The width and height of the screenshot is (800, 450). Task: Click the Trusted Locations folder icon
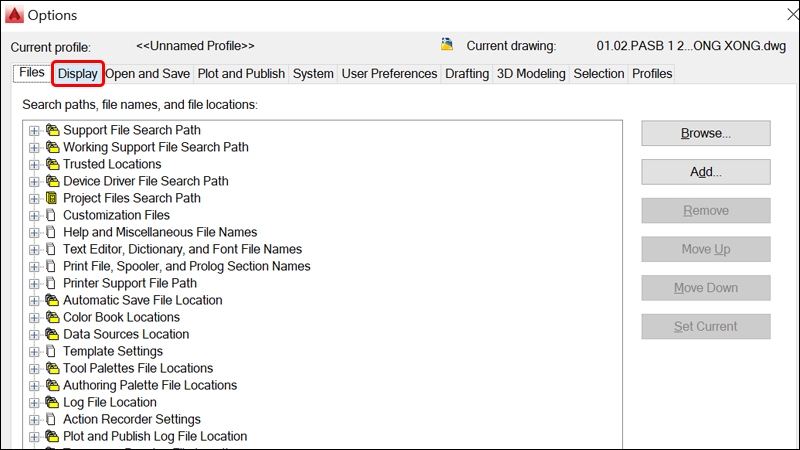52,164
